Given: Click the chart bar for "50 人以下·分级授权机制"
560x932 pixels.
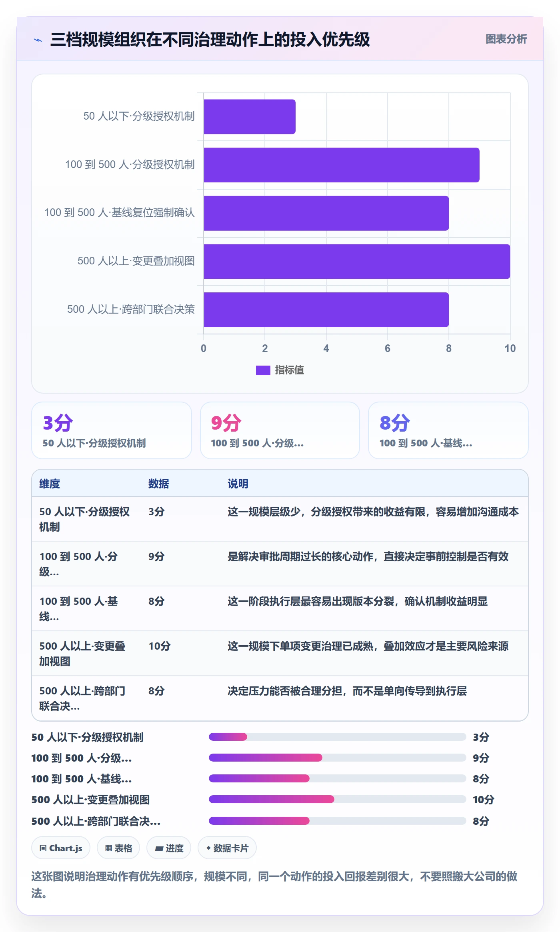Looking at the screenshot, I should pos(250,117).
